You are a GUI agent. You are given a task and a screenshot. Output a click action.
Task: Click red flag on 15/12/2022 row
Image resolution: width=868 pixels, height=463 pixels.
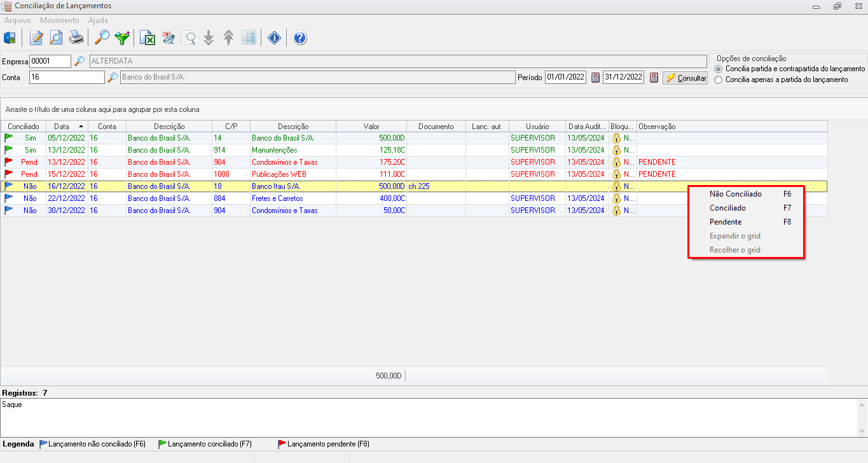pos(9,174)
